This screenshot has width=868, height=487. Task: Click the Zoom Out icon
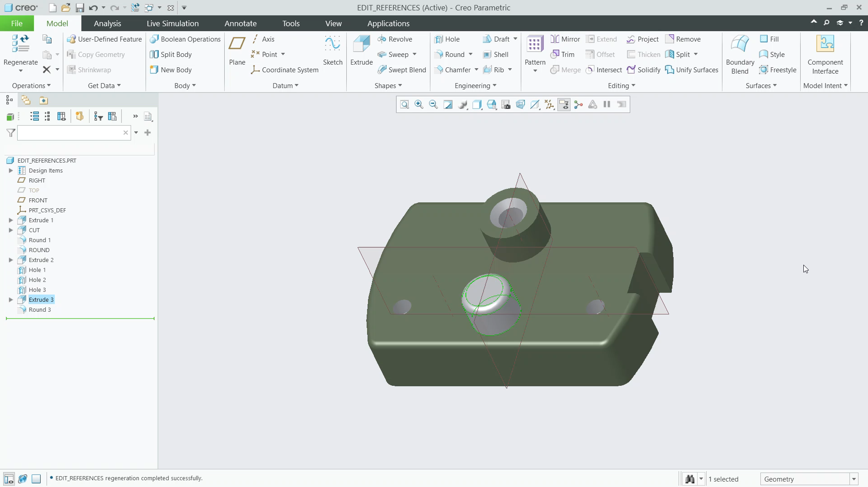click(434, 105)
